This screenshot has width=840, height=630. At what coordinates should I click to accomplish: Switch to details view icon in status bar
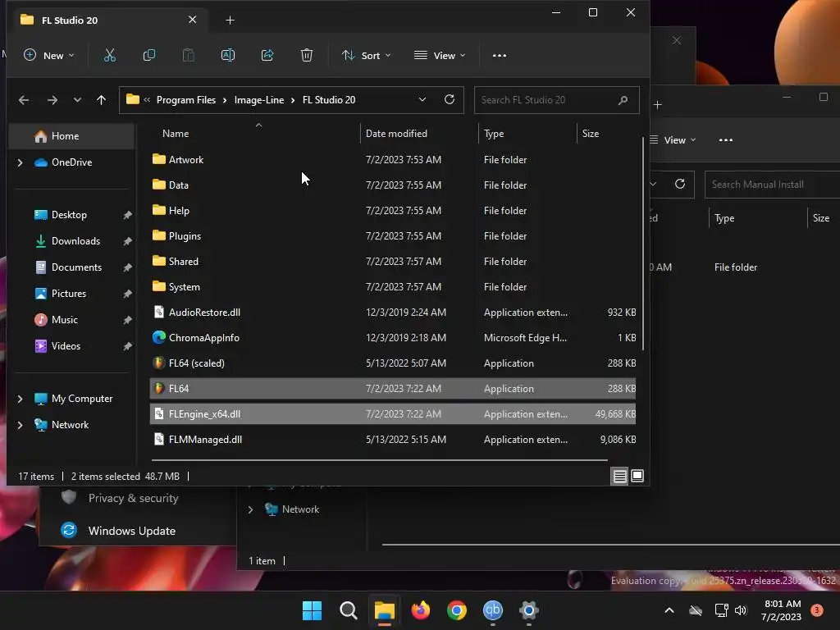point(620,477)
